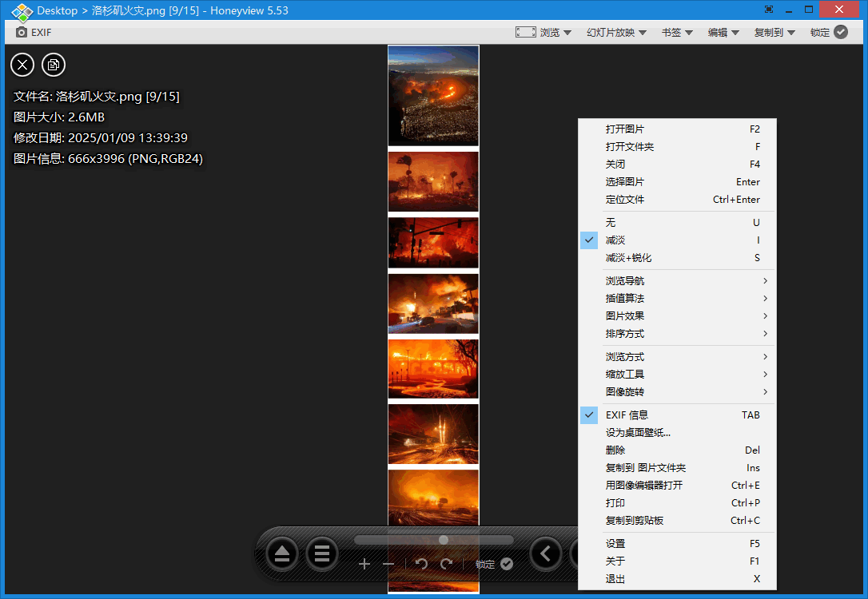This screenshot has height=599, width=868.
Task: Open the EXIF camera icon panel
Action: (22, 32)
